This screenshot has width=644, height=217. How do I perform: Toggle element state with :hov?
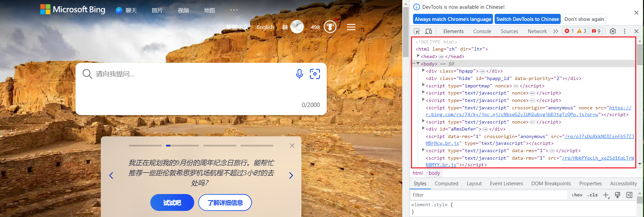coord(577,195)
